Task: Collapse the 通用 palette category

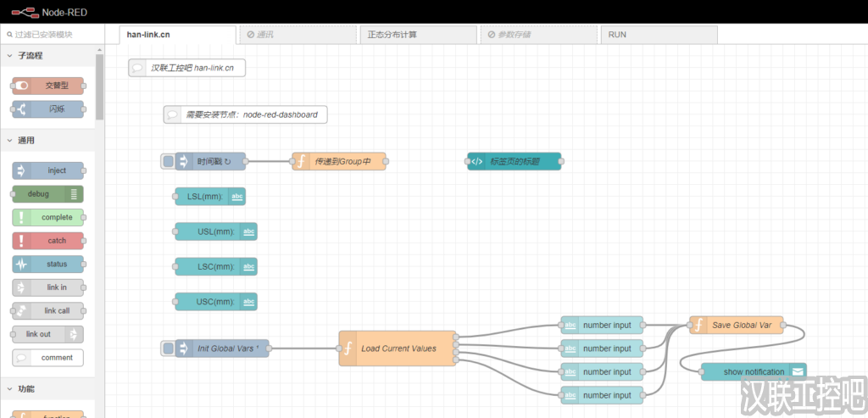Action: point(47,141)
